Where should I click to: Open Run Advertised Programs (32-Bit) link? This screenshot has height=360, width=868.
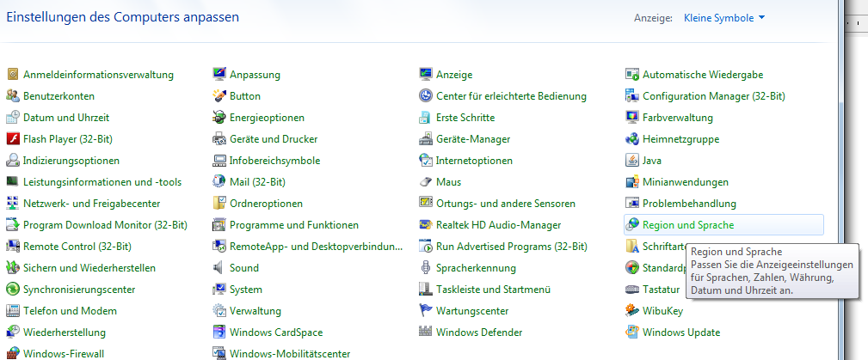(x=512, y=246)
